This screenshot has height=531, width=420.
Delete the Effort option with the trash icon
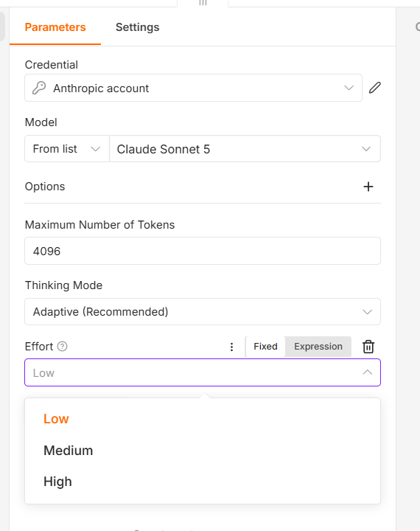(368, 347)
